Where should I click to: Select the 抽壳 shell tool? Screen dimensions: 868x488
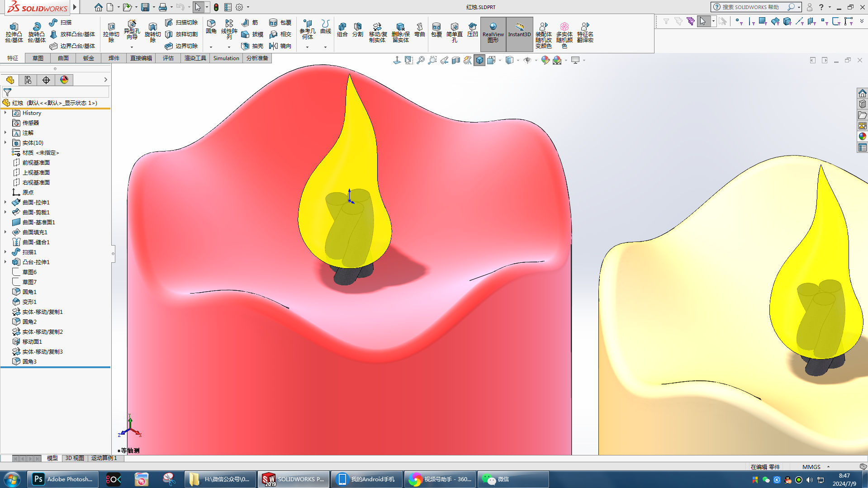pyautogui.click(x=252, y=46)
